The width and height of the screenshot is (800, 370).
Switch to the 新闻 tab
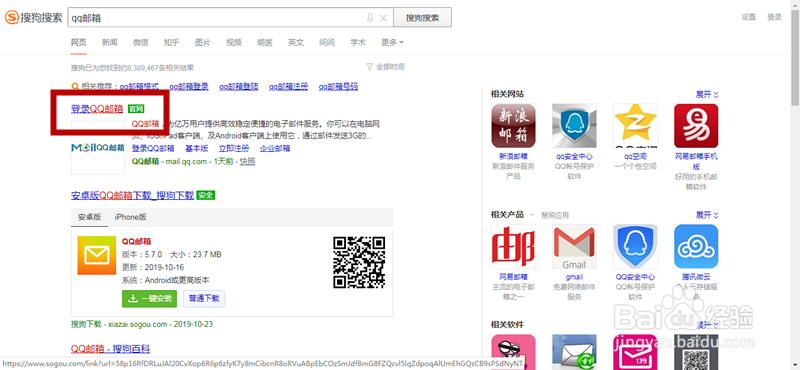coord(110,42)
